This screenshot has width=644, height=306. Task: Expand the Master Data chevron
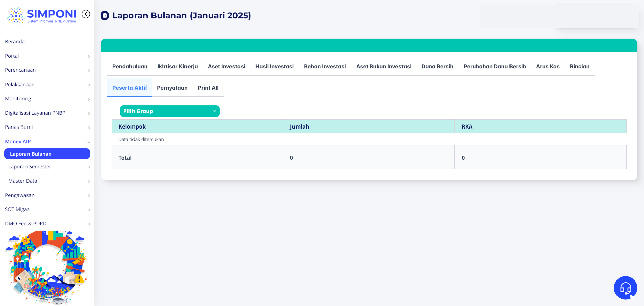point(89,182)
